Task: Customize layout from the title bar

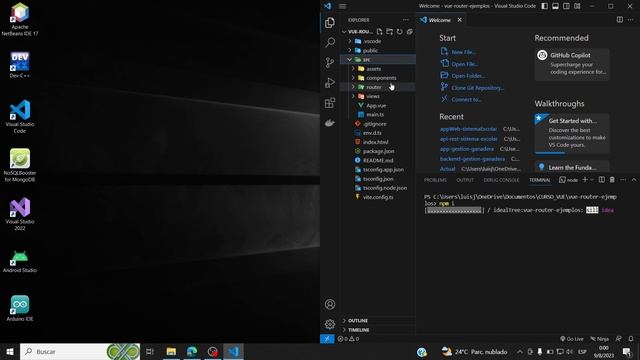Action: coord(577,6)
